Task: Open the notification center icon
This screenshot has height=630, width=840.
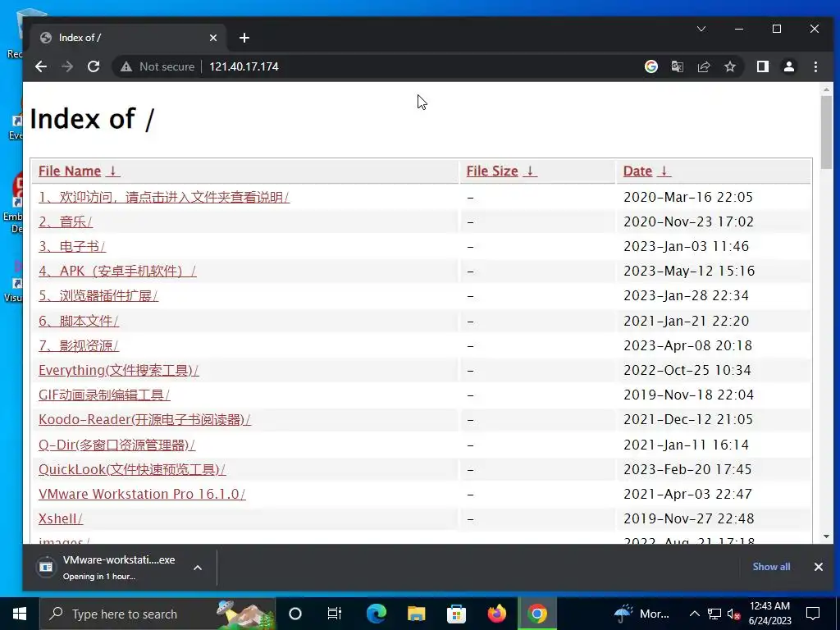Action: (813, 614)
